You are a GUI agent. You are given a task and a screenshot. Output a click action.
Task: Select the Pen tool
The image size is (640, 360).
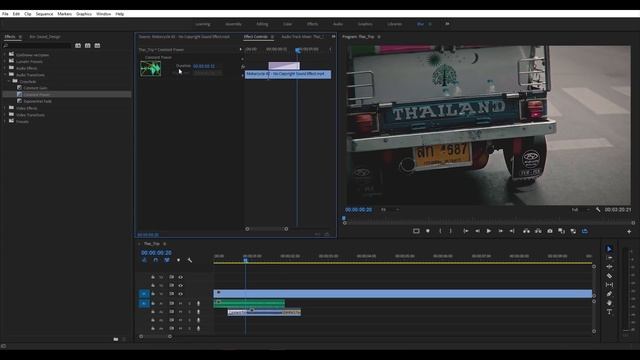[609, 294]
